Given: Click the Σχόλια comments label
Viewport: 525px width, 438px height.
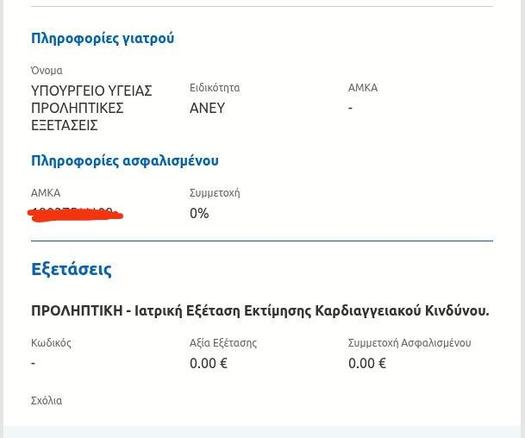Looking at the screenshot, I should (46, 400).
